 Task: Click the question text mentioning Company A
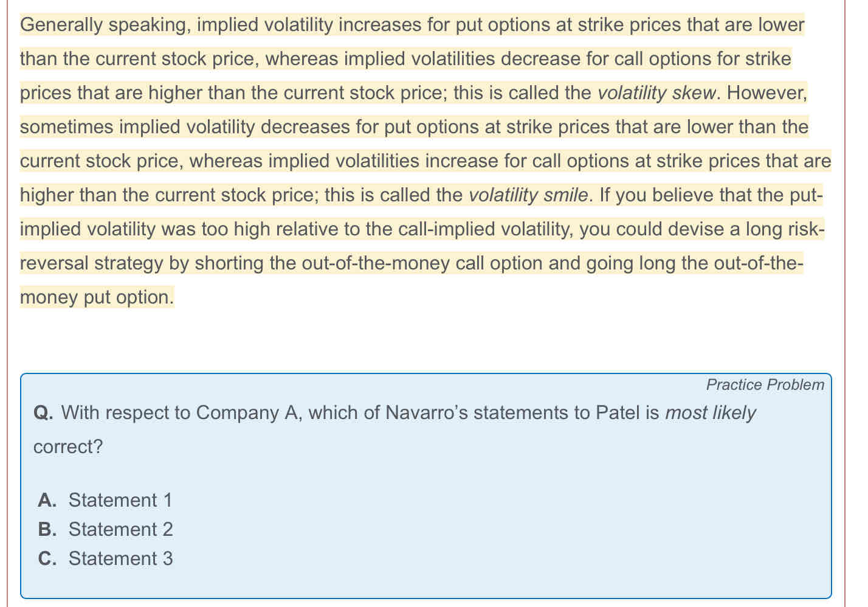coord(395,413)
